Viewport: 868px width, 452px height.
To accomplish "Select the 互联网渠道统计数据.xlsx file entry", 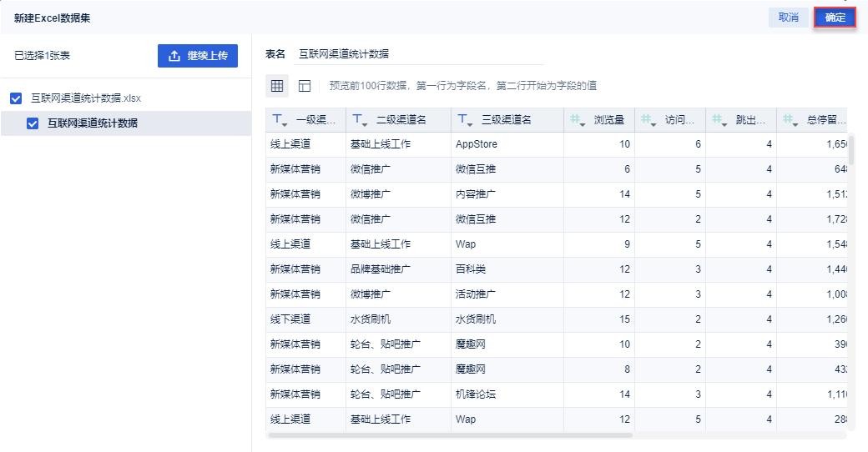I will (86, 98).
